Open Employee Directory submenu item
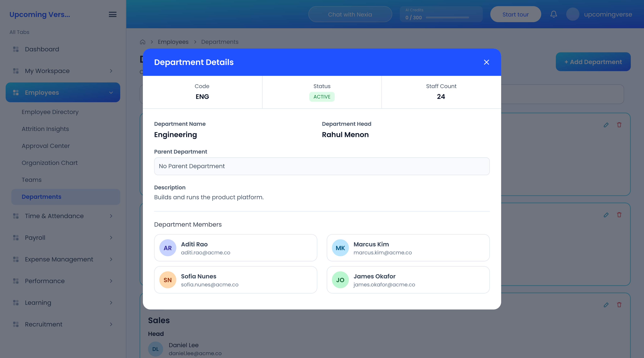This screenshot has height=358, width=644. (66, 112)
